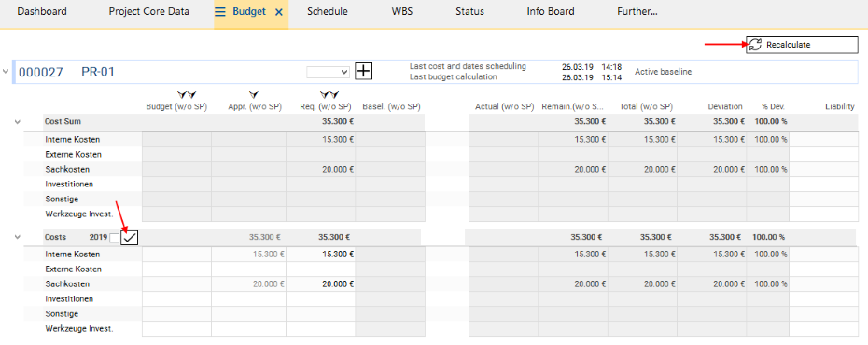Click Sonstige row under Costs 2019
This screenshot has height=345, width=868.
(x=62, y=314)
